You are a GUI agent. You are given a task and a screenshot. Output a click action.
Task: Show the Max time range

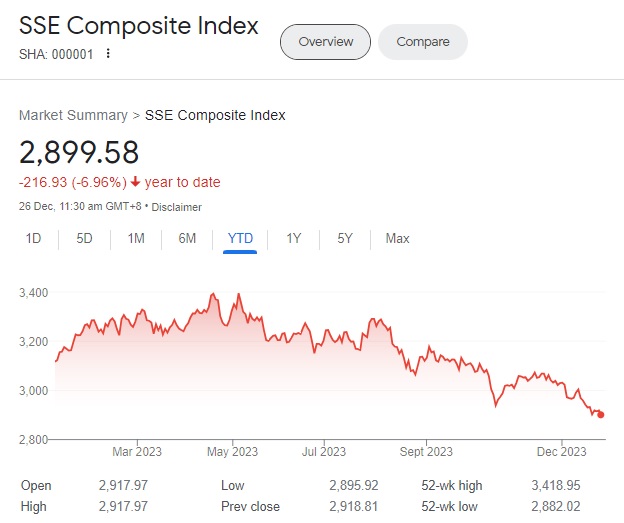(397, 238)
